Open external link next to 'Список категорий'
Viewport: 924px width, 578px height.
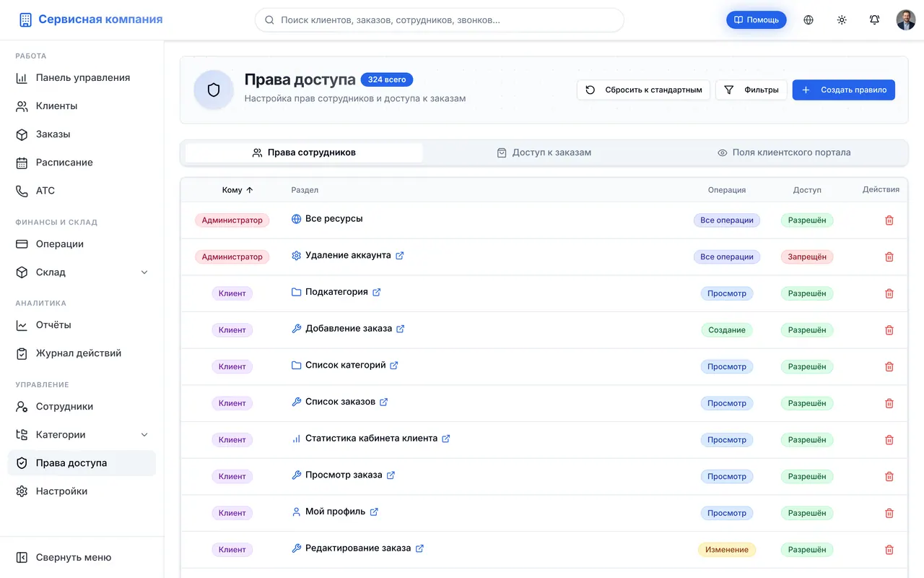(394, 366)
